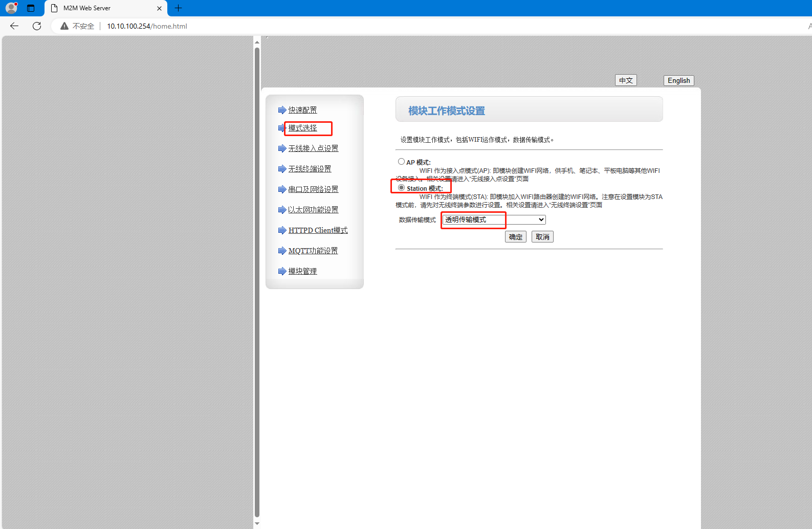Open the 模式选择 menu item
The image size is (812, 529).
coord(302,128)
